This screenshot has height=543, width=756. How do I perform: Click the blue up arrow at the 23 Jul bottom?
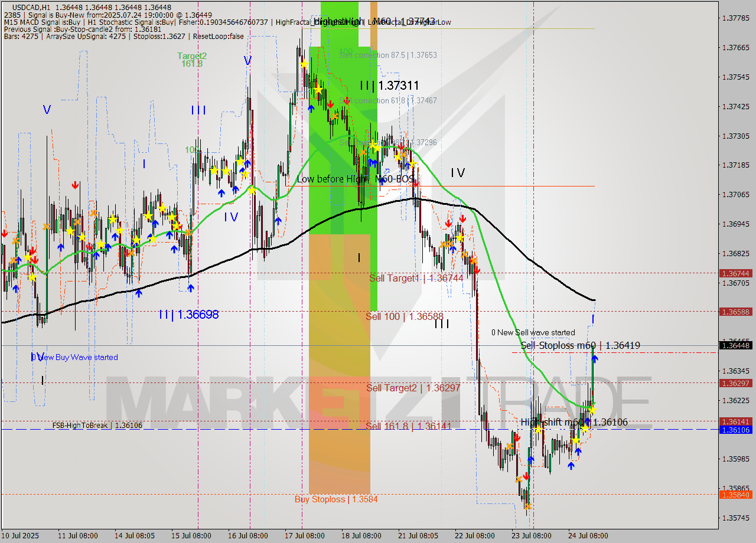pyautogui.click(x=531, y=460)
